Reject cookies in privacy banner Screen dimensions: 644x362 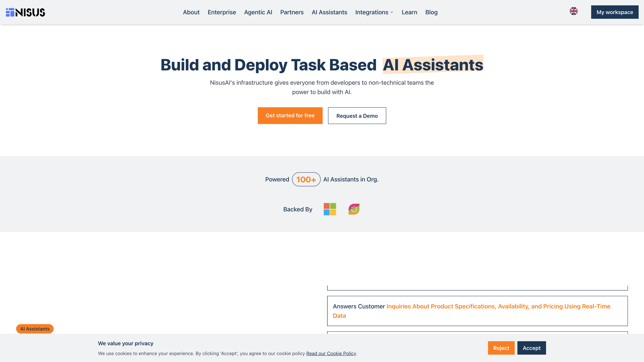(x=501, y=348)
